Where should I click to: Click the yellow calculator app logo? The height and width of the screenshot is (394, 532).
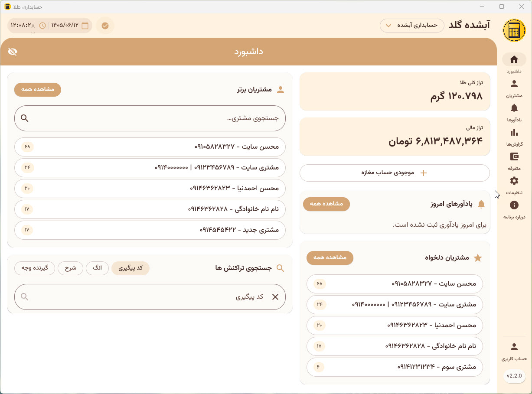coord(514,31)
